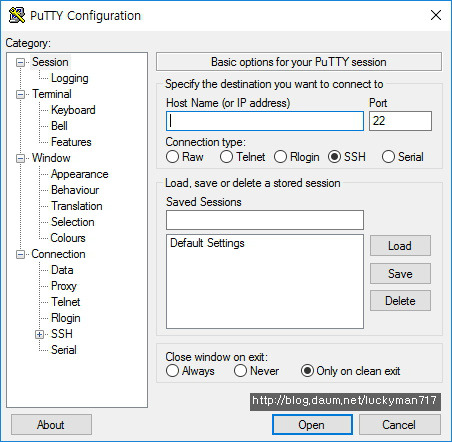Click the Open button

312,425
